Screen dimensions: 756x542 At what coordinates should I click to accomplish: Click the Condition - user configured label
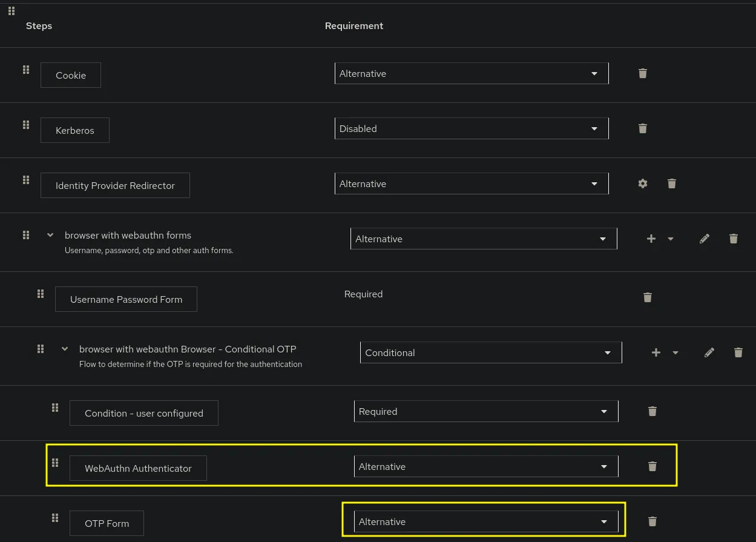pos(143,414)
